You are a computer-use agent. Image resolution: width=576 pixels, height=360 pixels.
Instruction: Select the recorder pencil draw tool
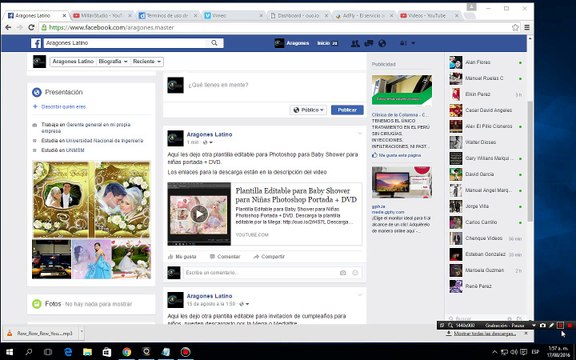[x=551, y=325]
